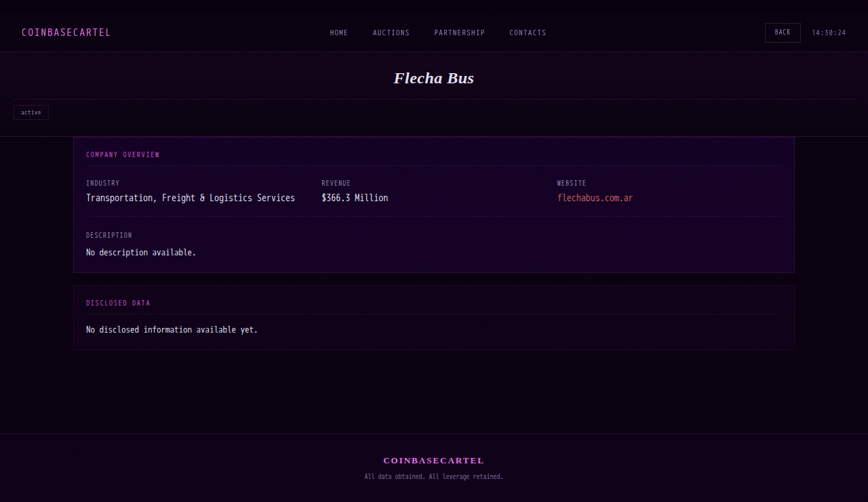Open the PARTNERSHIP nav link
The image size is (868, 502).
click(x=460, y=33)
